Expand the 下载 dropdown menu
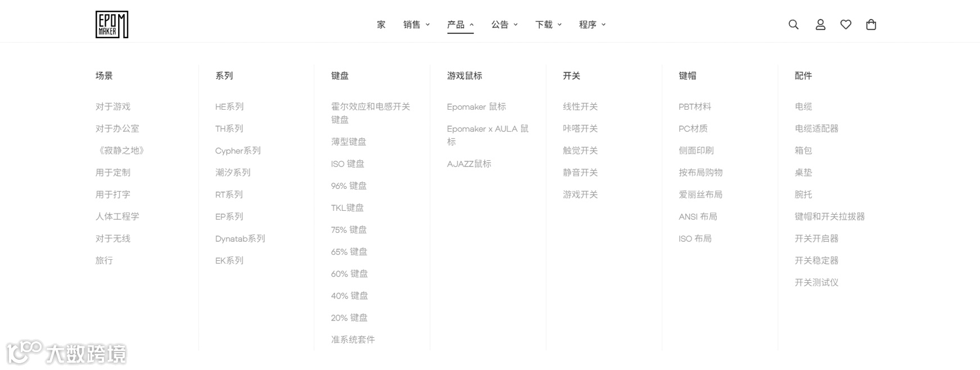The height and width of the screenshot is (370, 980). (548, 25)
